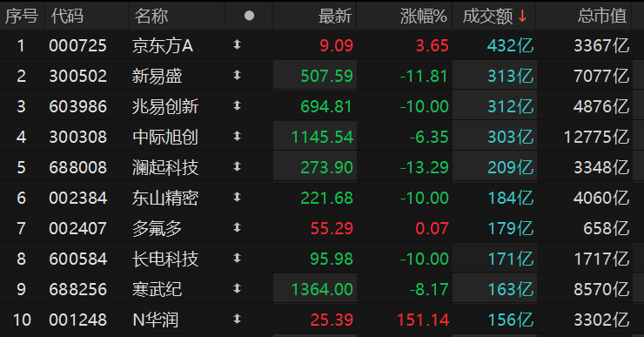Image resolution: width=644 pixels, height=337 pixels.
Task: Click the up-down arrow icon for N华润
Action: click(x=237, y=319)
